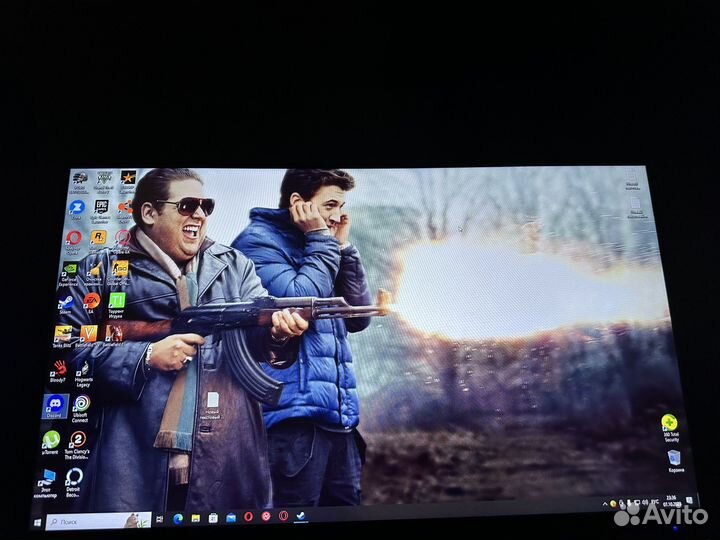Screen dimensions: 720x540
Task: Launch Rockstar Games Launcher shortcut
Action: click(x=98, y=241)
